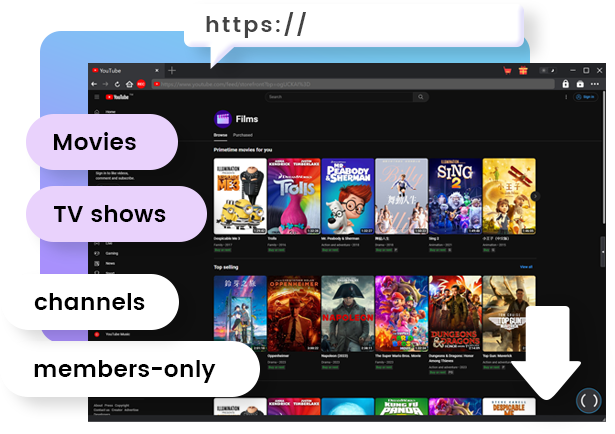
Task: Start recording with the red REC button
Action: click(x=141, y=84)
